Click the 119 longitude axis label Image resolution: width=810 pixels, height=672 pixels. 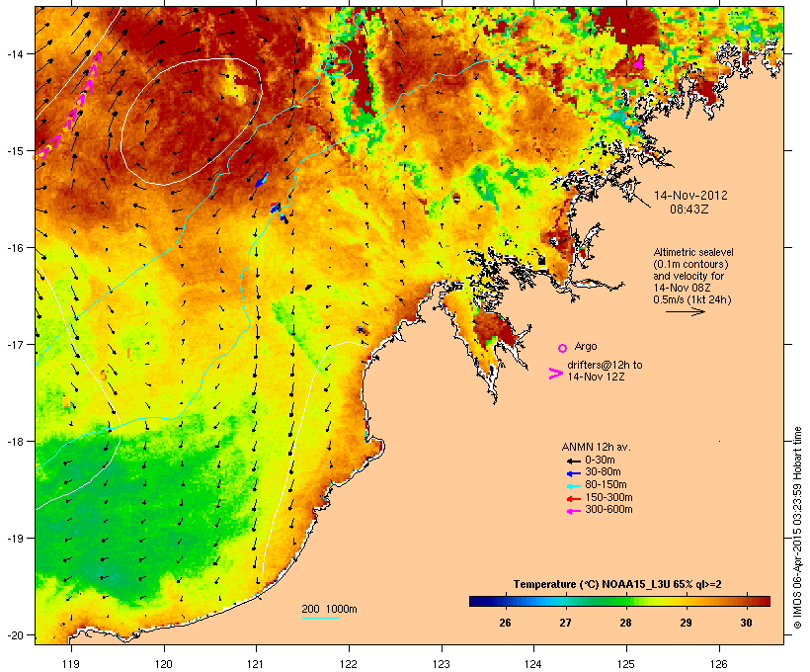(x=71, y=664)
